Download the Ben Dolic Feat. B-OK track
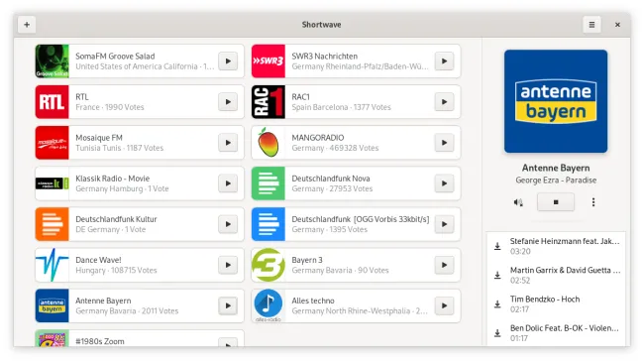 coord(497,333)
